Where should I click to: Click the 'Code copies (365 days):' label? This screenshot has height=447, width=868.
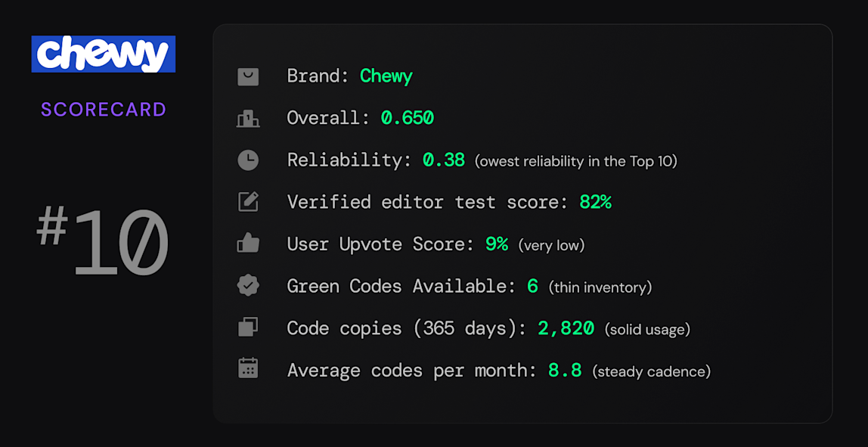click(407, 328)
